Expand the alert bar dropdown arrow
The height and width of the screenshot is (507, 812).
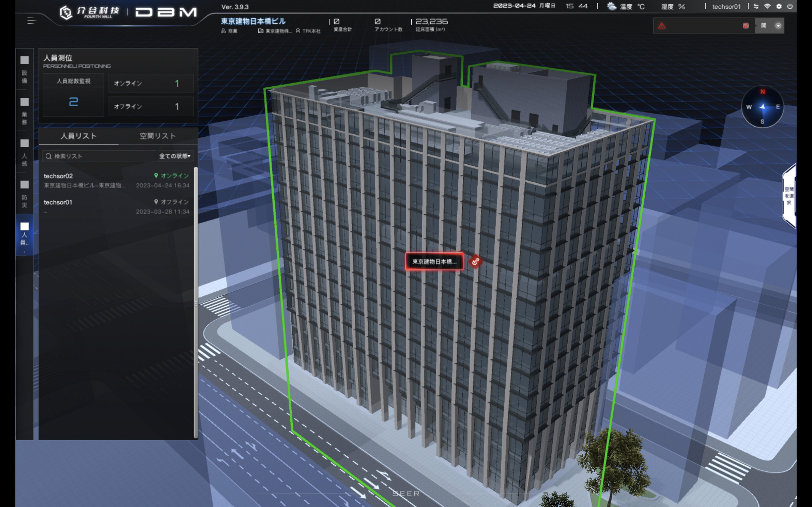(778, 26)
